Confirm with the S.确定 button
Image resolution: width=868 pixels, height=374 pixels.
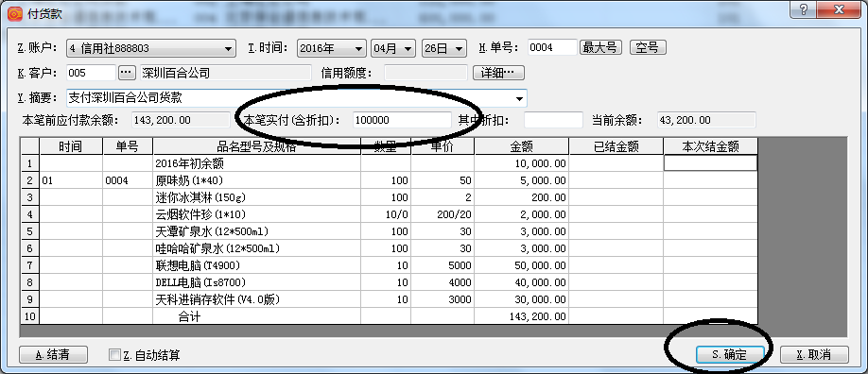[730, 354]
